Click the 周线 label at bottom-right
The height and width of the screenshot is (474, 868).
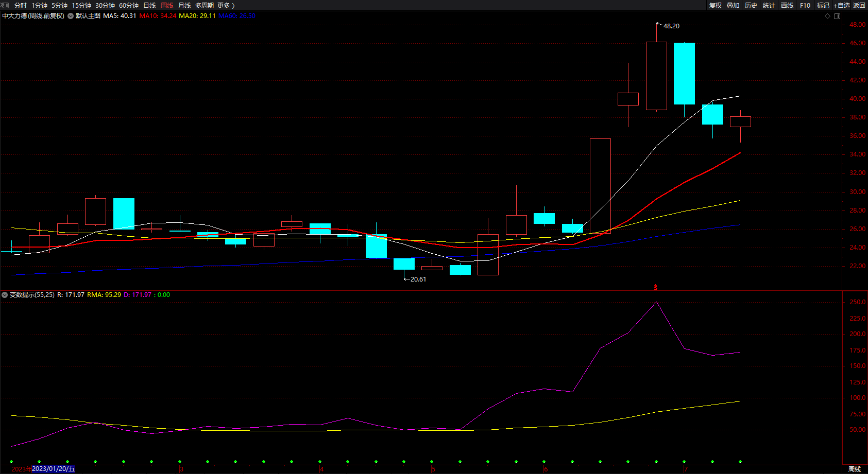click(x=855, y=469)
